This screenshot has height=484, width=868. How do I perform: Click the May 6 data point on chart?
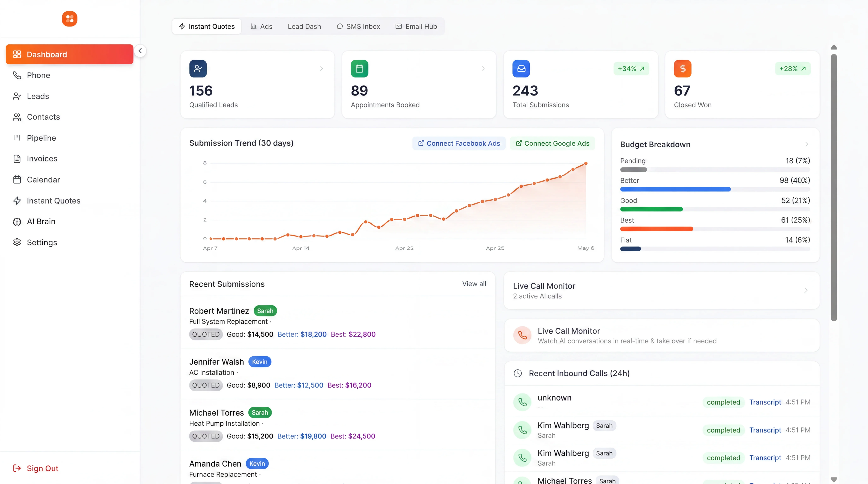(x=586, y=163)
